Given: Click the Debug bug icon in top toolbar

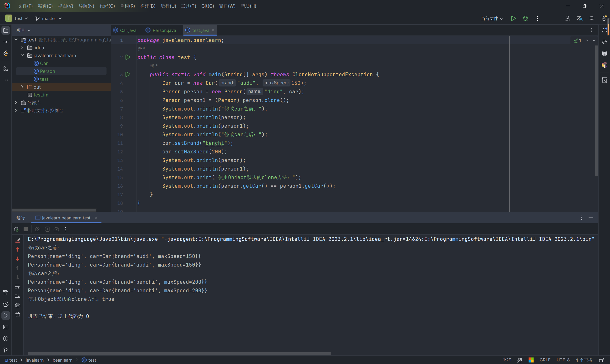Looking at the screenshot, I should point(525,18).
